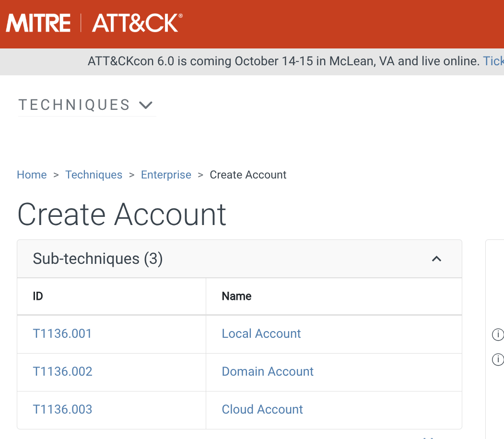The height and width of the screenshot is (439, 504).
Task: Click the Sub-techniques (3) header text
Action: pyautogui.click(x=98, y=259)
